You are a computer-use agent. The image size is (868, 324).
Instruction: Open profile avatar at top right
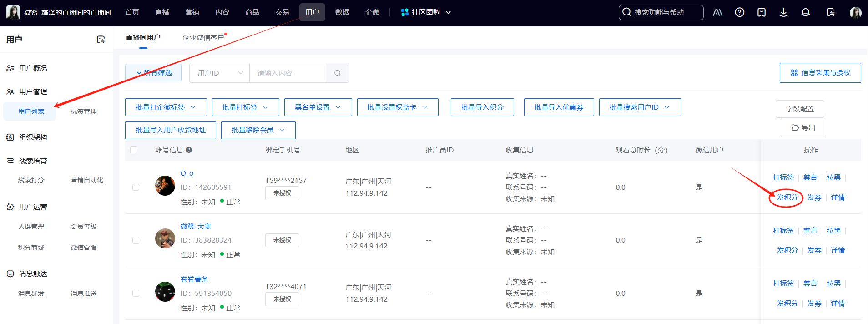coord(855,12)
